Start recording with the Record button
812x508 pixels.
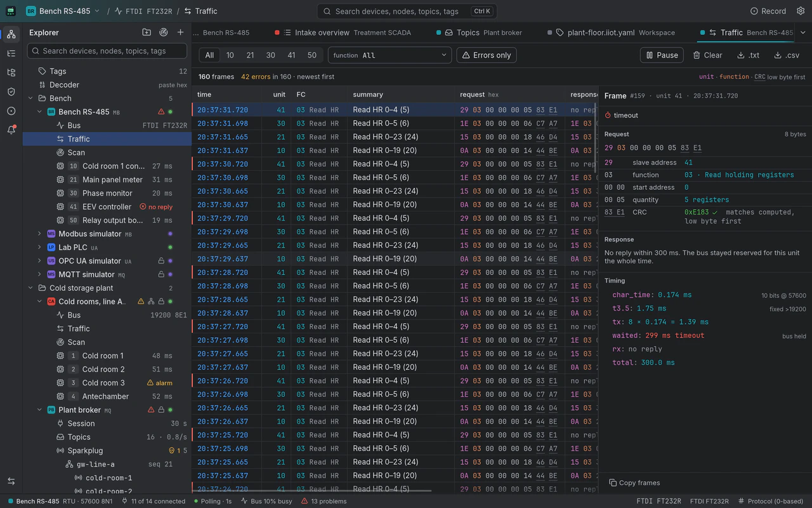coord(768,11)
